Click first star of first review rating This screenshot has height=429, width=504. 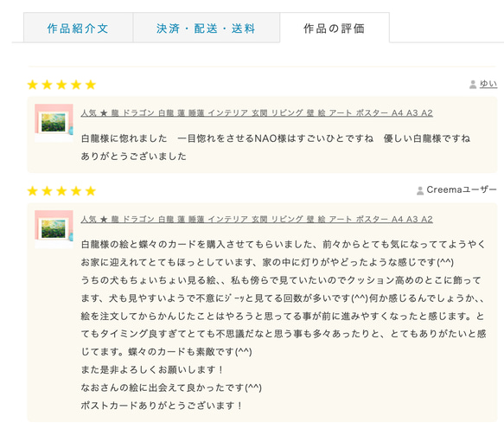33,85
